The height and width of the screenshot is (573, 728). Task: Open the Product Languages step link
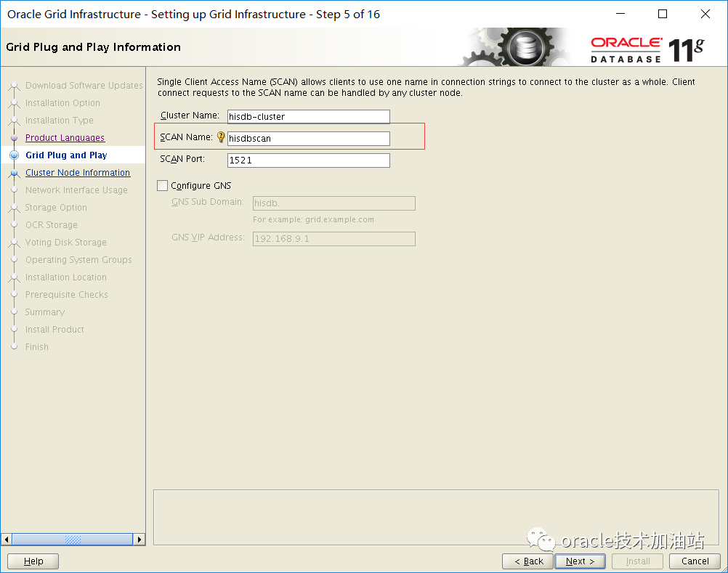[65, 138]
